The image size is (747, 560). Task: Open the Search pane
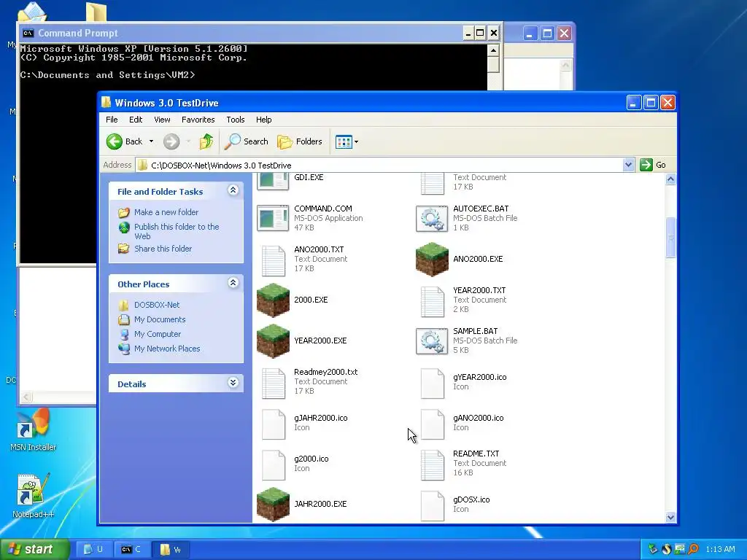pyautogui.click(x=247, y=141)
